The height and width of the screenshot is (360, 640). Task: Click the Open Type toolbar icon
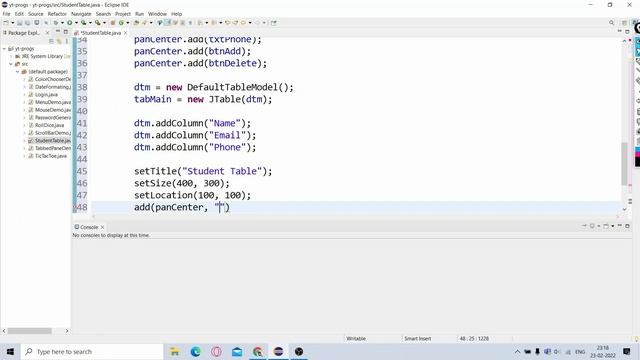pyautogui.click(x=136, y=23)
